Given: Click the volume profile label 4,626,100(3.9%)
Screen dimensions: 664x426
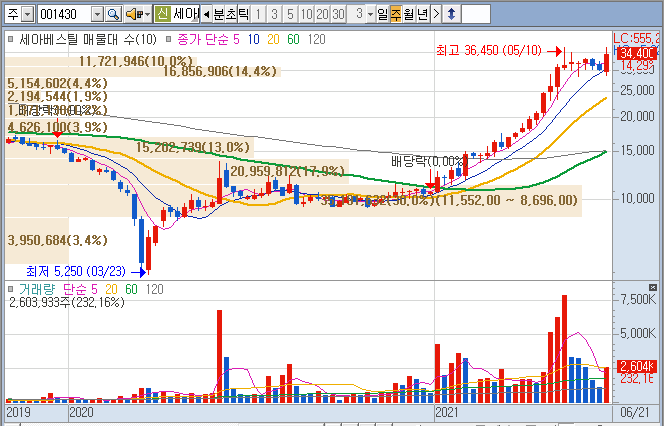Looking at the screenshot, I should [58, 127].
